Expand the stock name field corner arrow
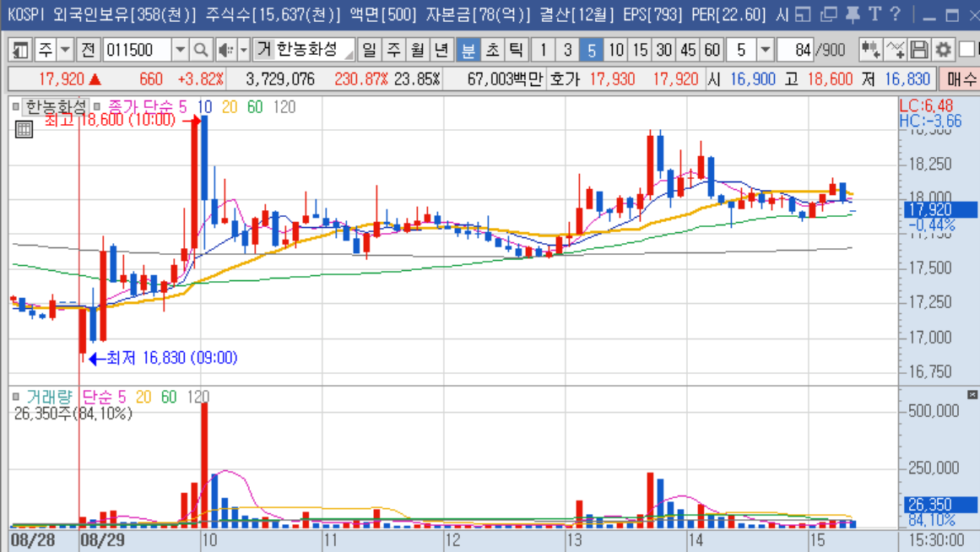The width and height of the screenshot is (980, 552). click(x=349, y=56)
